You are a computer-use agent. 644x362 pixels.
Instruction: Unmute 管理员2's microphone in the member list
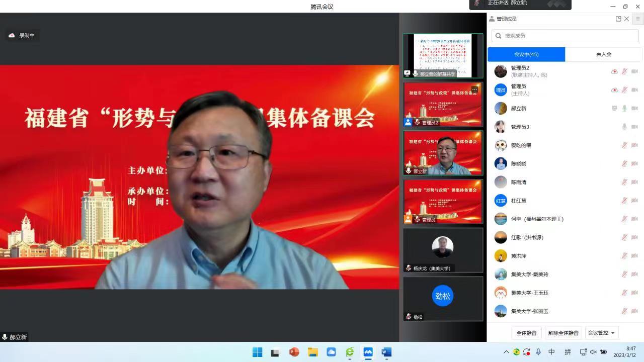tap(624, 71)
